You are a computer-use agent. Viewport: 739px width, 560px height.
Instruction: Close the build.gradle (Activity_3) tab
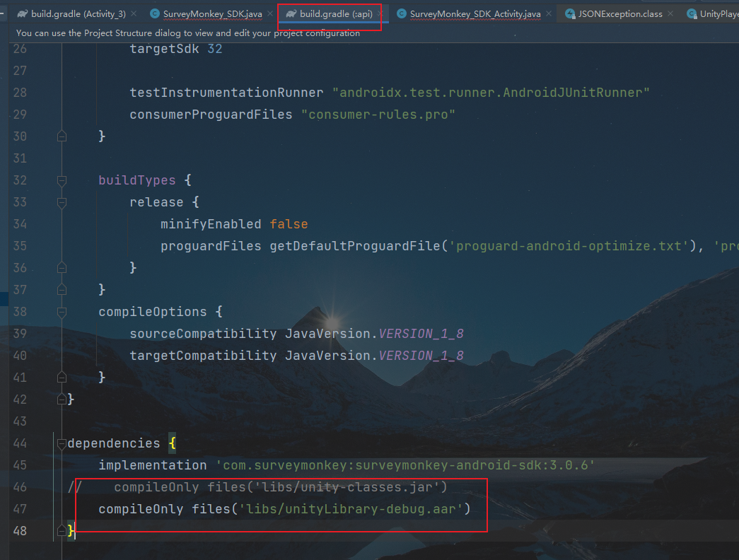[134, 13]
